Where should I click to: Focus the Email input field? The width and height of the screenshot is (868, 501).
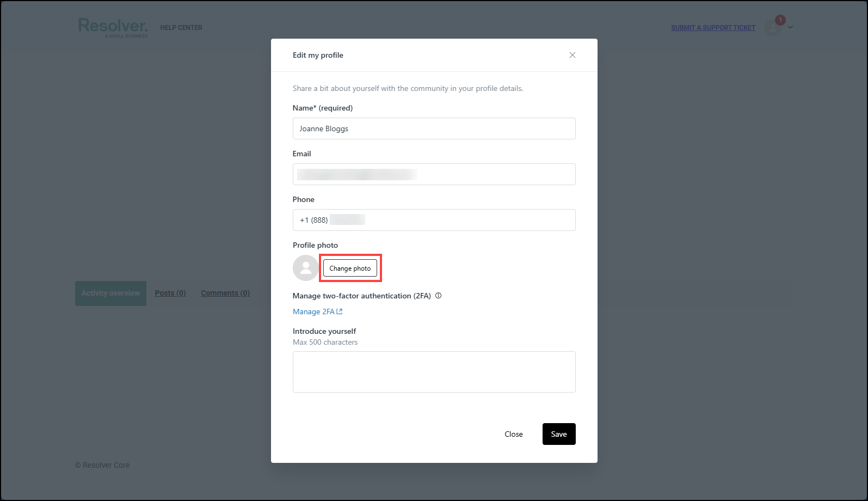[x=434, y=174]
